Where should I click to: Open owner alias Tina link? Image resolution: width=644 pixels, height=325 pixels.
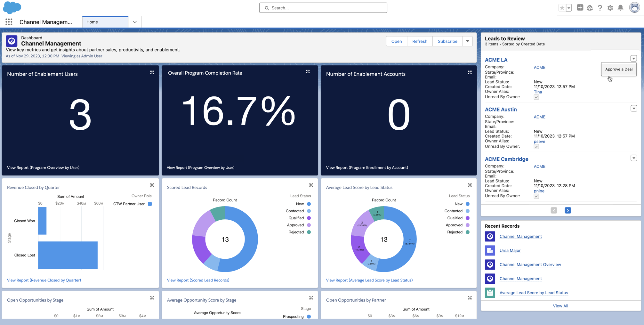click(538, 92)
